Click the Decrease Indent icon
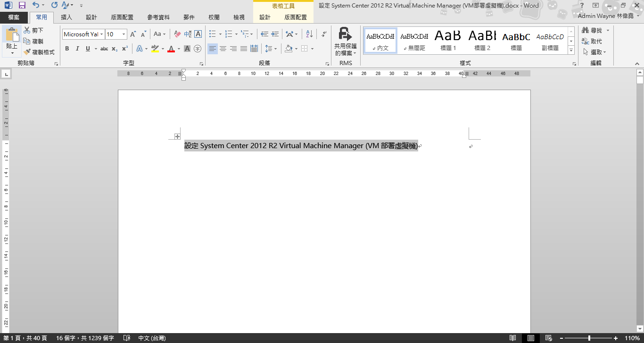The height and width of the screenshot is (343, 644). (264, 34)
